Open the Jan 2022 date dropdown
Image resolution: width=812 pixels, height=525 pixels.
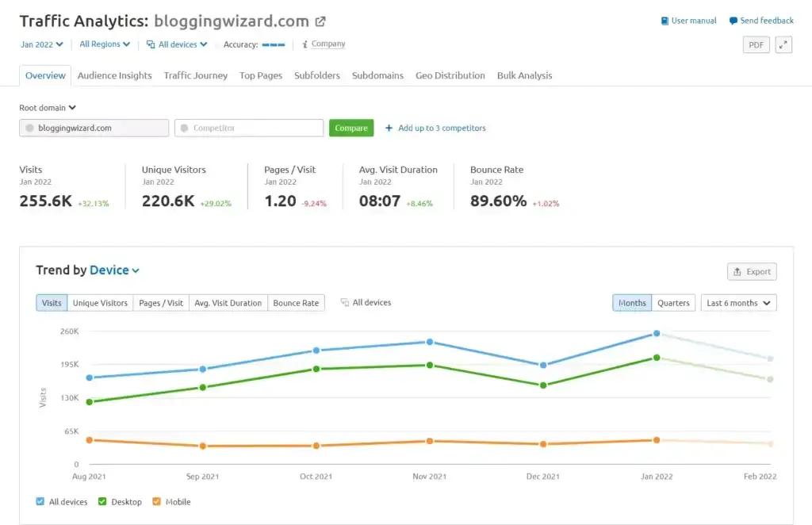(x=41, y=44)
